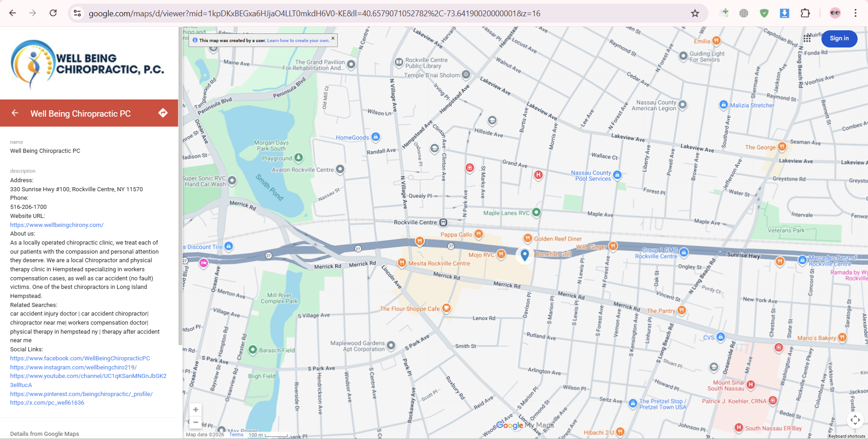Click the Sign in button
Image resolution: width=868 pixels, height=439 pixels.
click(x=839, y=38)
